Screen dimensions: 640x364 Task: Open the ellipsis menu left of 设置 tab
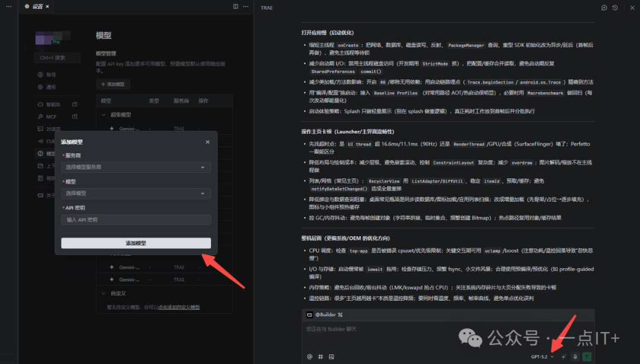[8, 7]
